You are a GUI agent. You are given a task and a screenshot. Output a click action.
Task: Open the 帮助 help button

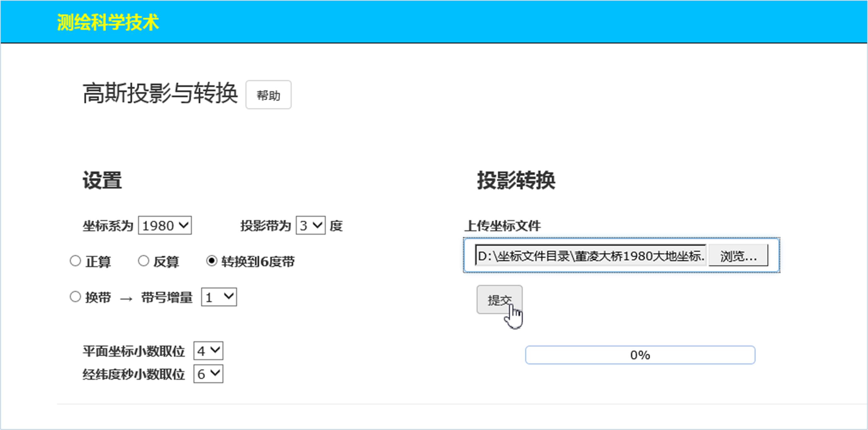(268, 95)
